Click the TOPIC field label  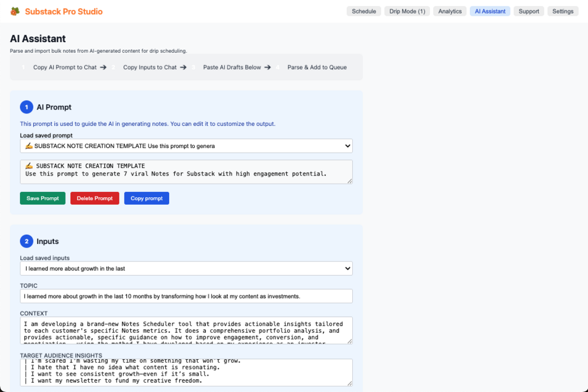(29, 286)
